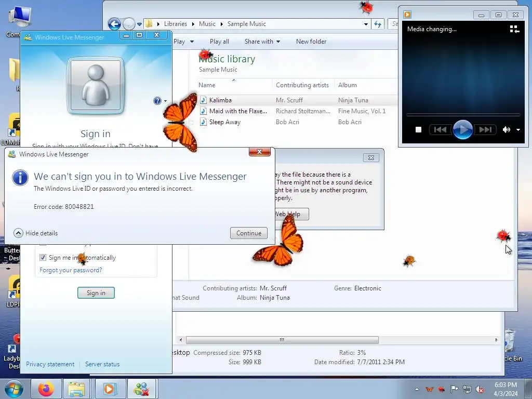Click Play button in Media Player

[463, 129]
